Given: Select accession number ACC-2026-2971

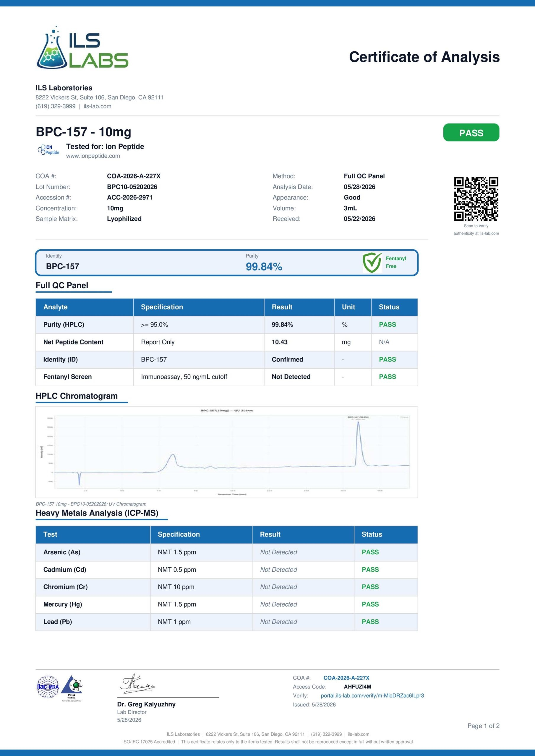Looking at the screenshot, I should [129, 198].
